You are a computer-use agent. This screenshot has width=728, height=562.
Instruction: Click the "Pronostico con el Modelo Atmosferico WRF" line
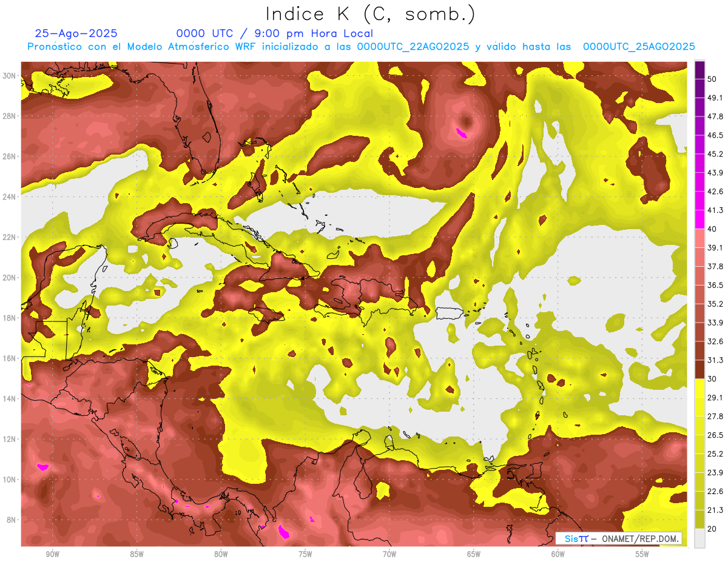coord(361,47)
